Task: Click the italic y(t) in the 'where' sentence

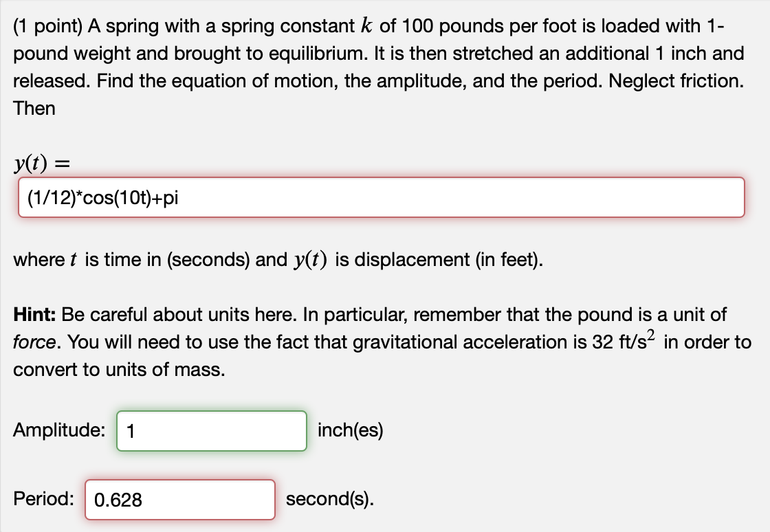Action: pyautogui.click(x=310, y=260)
